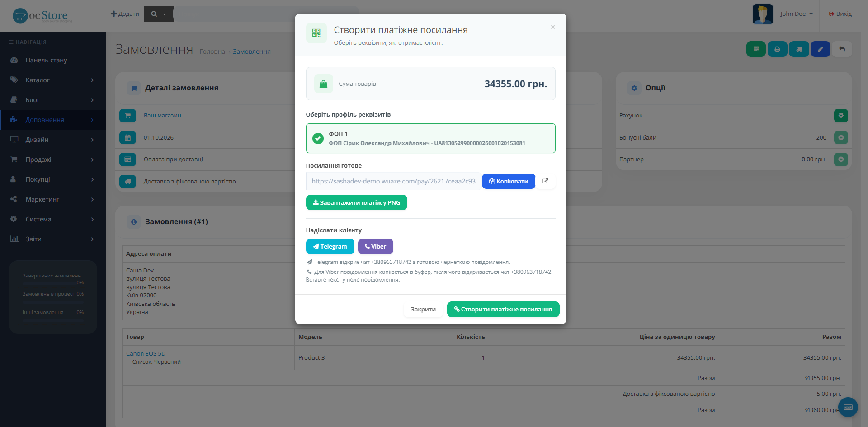Click the Головна breadcrumb

212,52
